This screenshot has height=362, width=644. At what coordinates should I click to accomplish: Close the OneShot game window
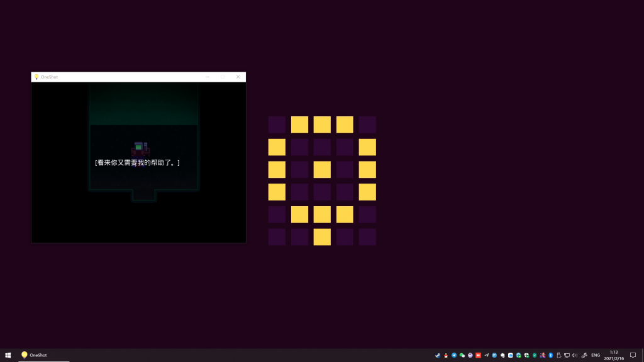coord(238,77)
